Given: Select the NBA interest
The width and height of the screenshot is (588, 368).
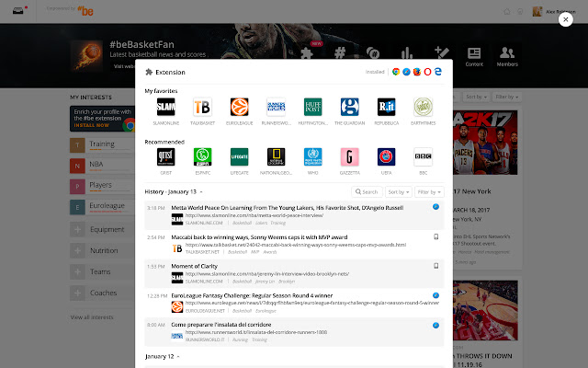Looking at the screenshot, I should click(102, 166).
